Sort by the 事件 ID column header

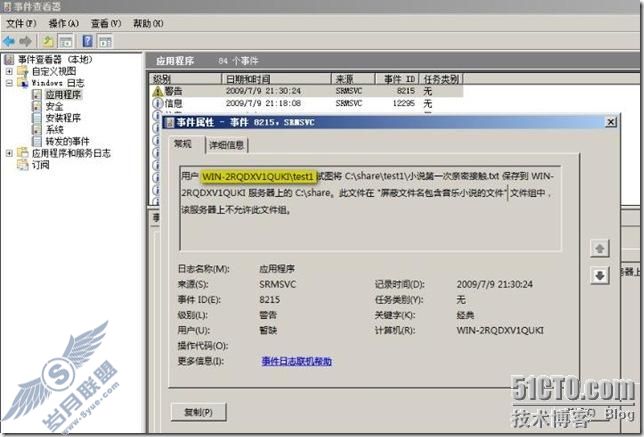[x=398, y=79]
